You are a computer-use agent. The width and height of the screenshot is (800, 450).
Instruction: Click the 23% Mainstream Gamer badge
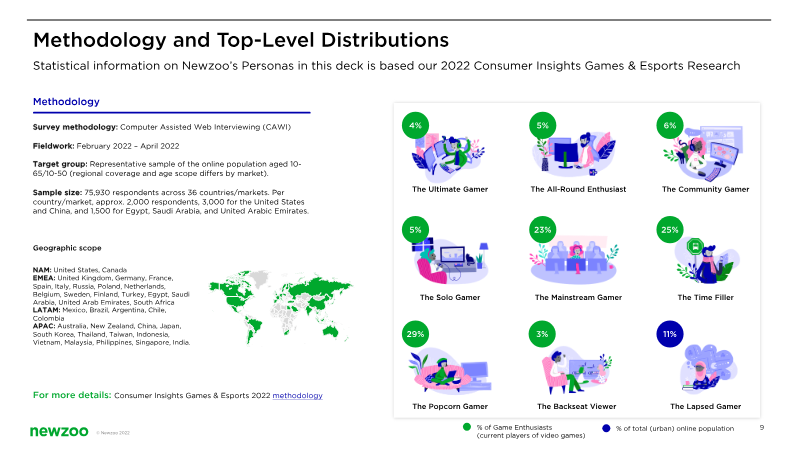coord(542,230)
